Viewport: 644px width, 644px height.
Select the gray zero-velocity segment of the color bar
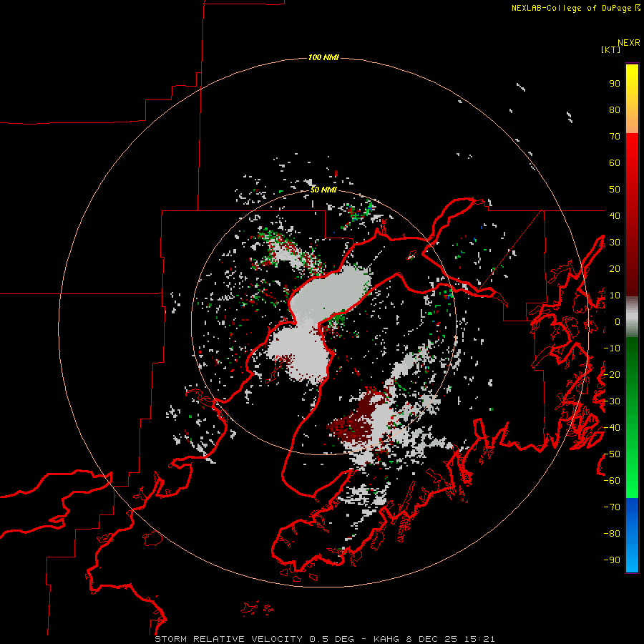pos(632,317)
